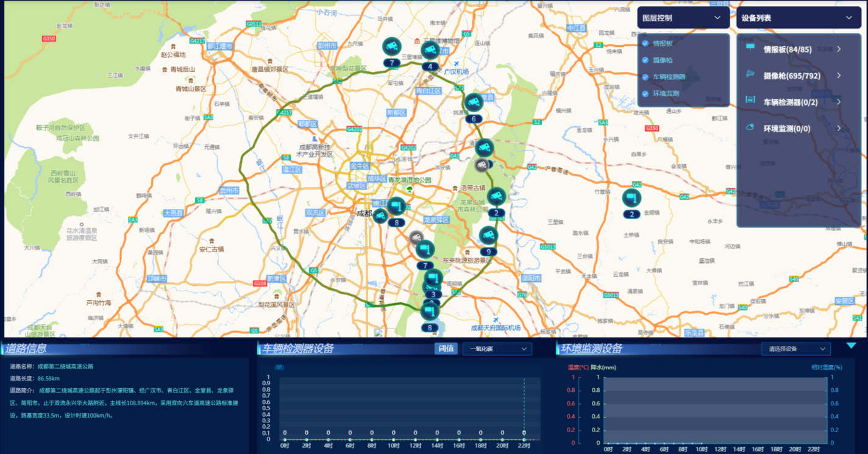Disable the 环境监测 layer checkbox

click(x=645, y=93)
